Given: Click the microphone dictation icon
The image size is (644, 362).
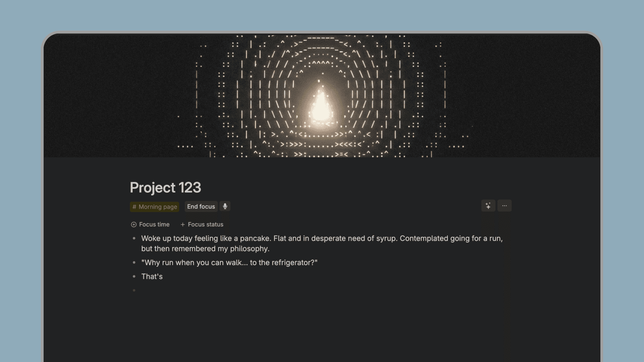Looking at the screenshot, I should point(225,206).
